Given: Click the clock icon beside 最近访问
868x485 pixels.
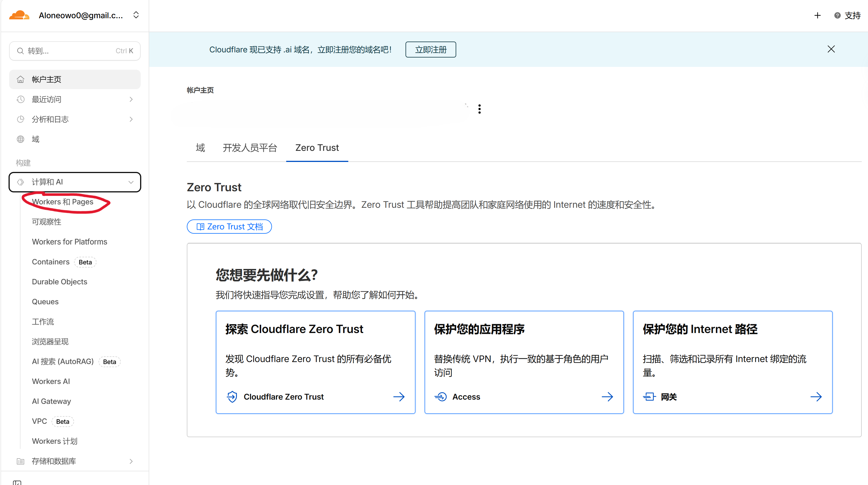Looking at the screenshot, I should coord(21,99).
